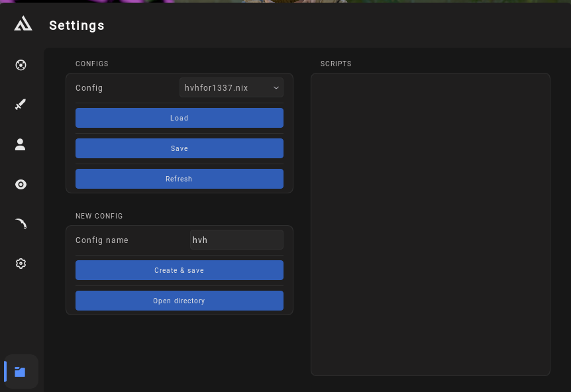Click the Open directory button
571x392 pixels.
click(x=179, y=301)
